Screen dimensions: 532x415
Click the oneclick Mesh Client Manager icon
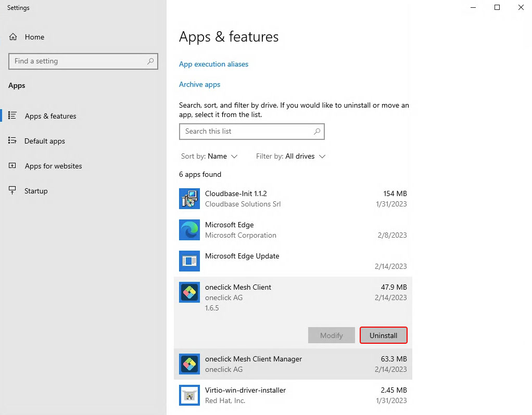(189, 364)
